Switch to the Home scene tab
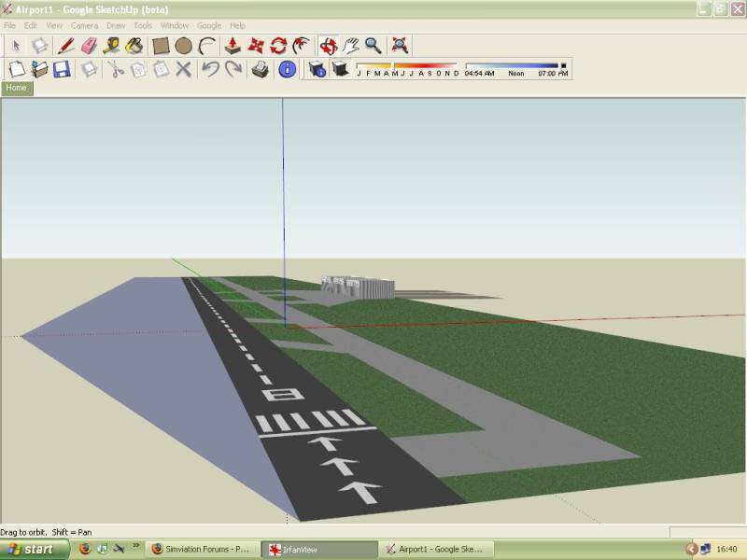 17,88
